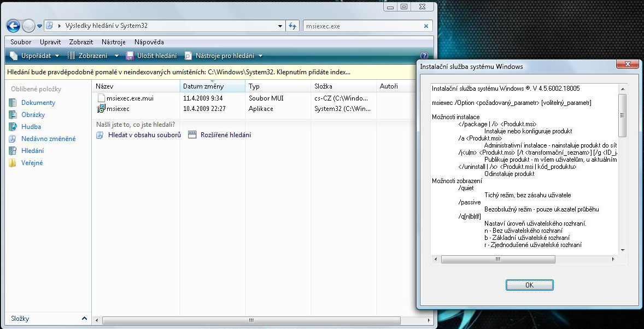The image size is (644, 329).
Task: Click the msiexec.exe.mui file icon
Action: [101, 98]
